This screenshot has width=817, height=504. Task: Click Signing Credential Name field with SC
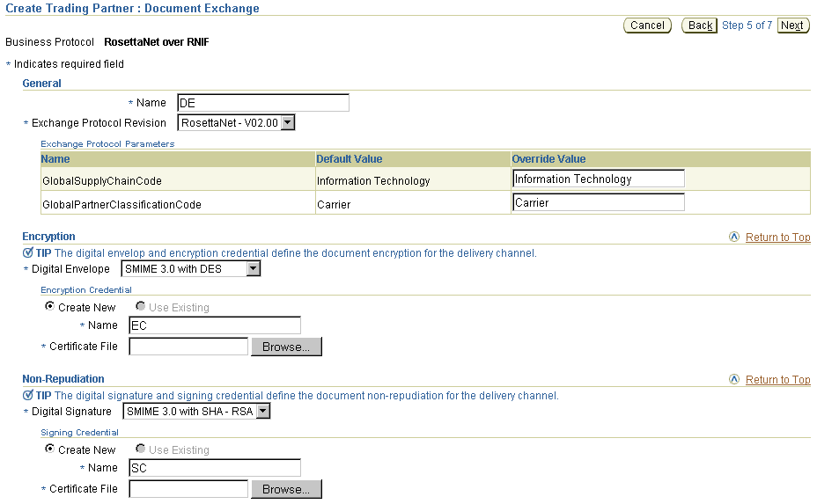215,468
